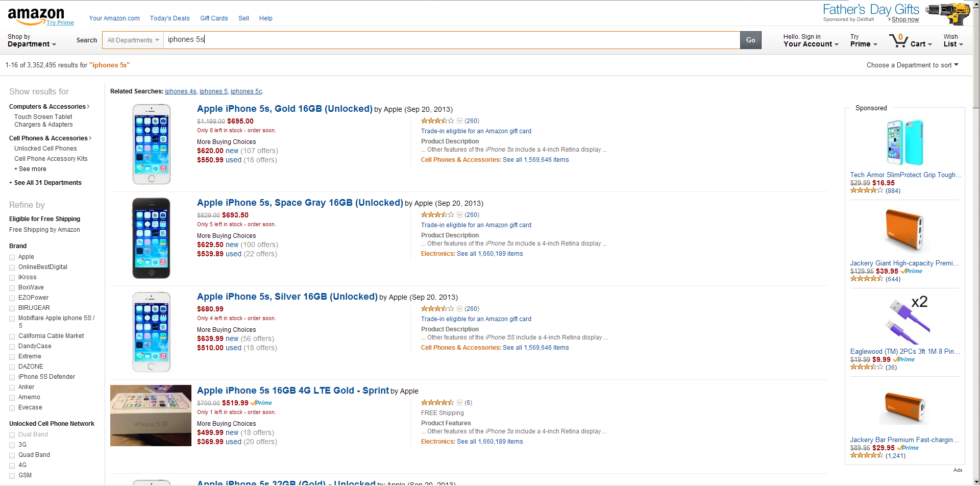Open Today's Deals nav link
Image resolution: width=980 pixels, height=486 pixels.
(x=169, y=18)
